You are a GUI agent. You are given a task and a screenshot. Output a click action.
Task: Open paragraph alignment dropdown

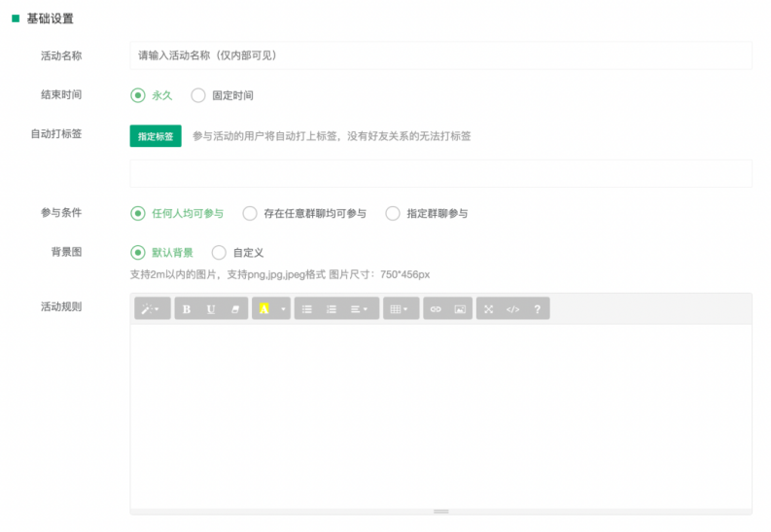pyautogui.click(x=361, y=308)
